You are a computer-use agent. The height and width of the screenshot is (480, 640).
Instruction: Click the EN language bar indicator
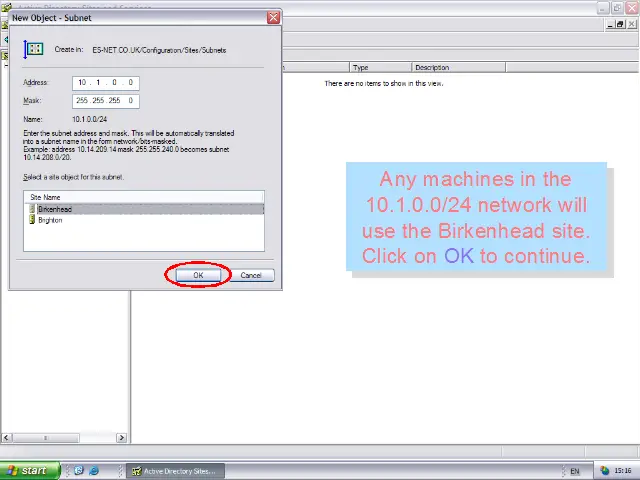pyautogui.click(x=574, y=470)
